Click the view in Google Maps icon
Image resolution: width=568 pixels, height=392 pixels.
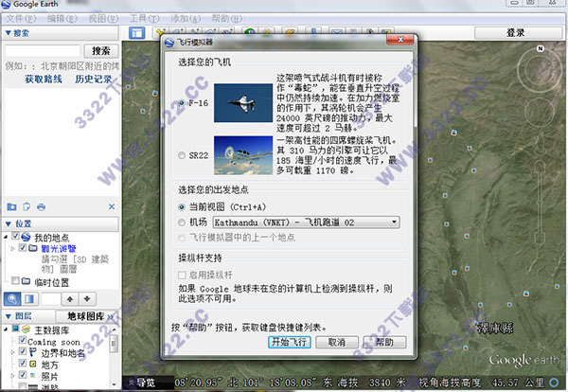pyautogui.click(x=386, y=31)
